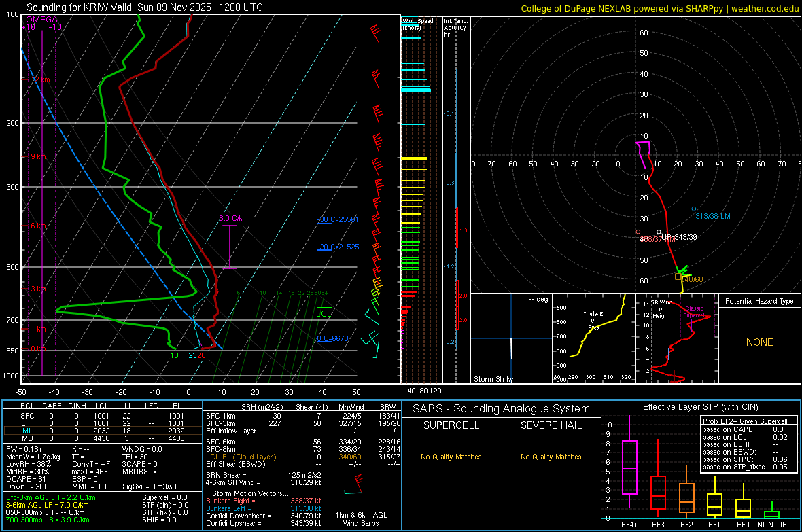Select the 'Storm Slinky' panel label
Screen dimensions: 802x532
coord(493,379)
